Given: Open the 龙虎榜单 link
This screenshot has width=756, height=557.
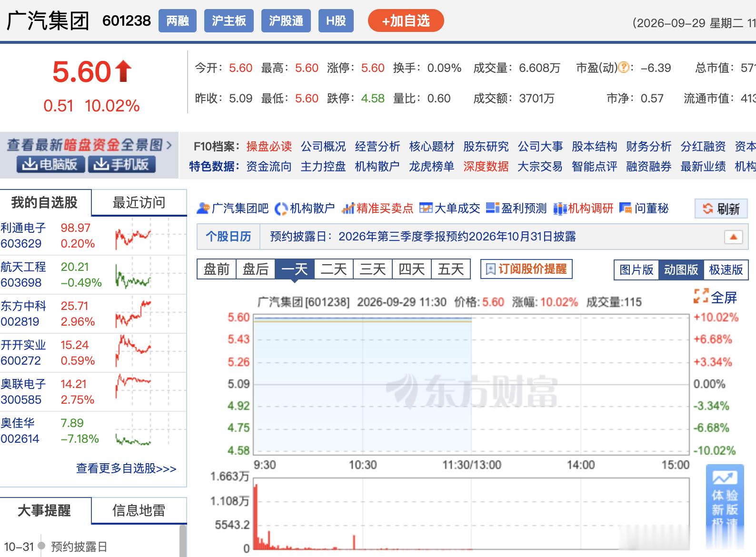Looking at the screenshot, I should (432, 167).
